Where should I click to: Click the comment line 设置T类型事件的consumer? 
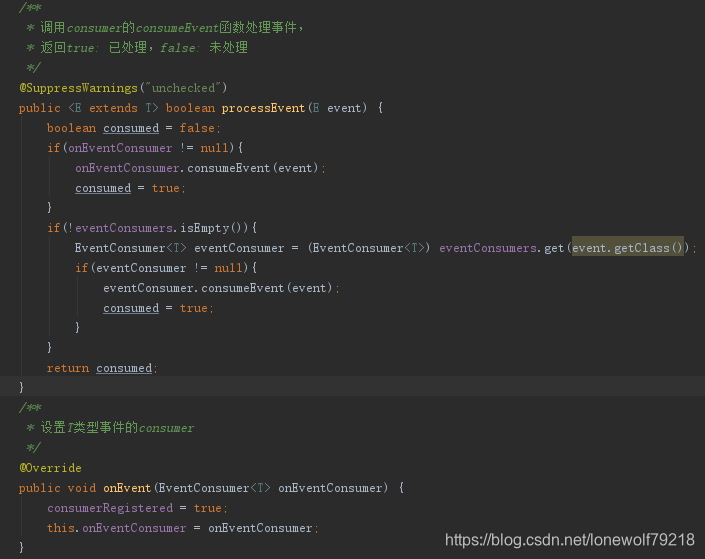pyautogui.click(x=110, y=427)
